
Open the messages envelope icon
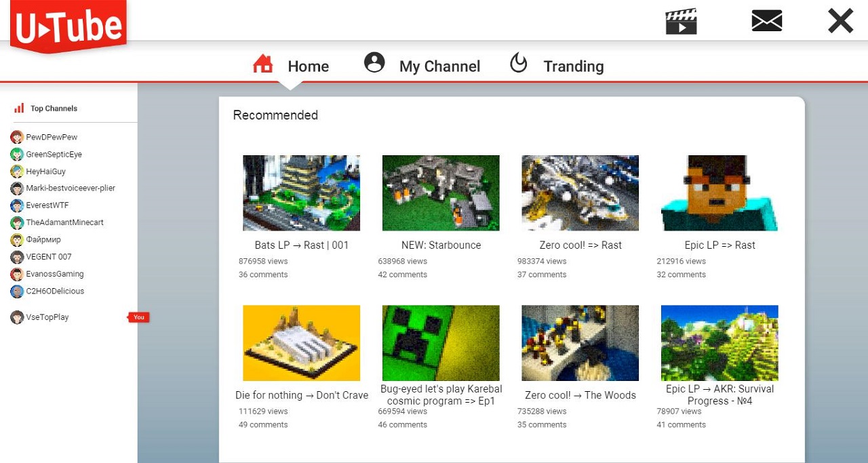[x=767, y=21]
